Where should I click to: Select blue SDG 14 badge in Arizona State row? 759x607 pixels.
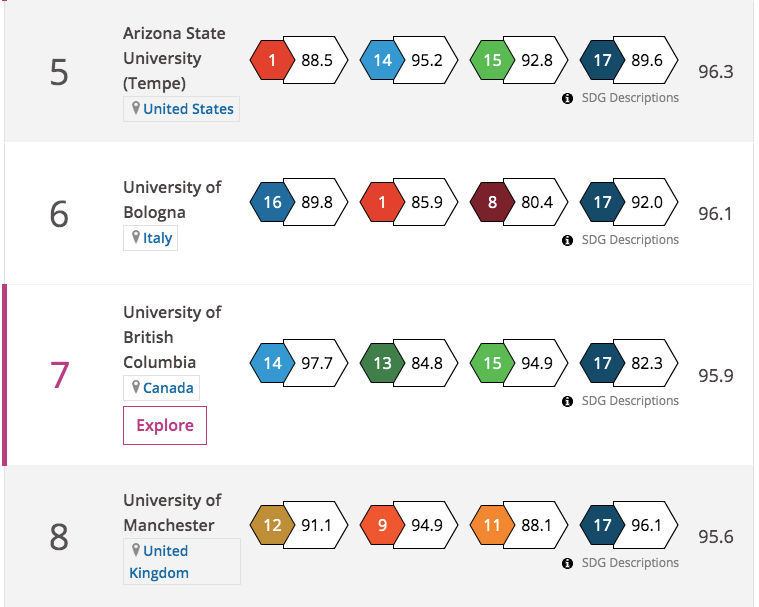382,60
